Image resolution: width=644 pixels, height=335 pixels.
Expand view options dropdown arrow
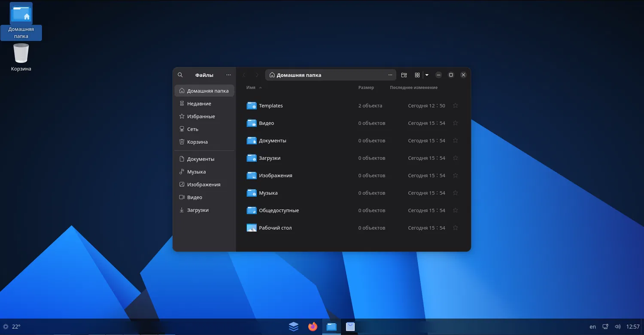tap(427, 75)
